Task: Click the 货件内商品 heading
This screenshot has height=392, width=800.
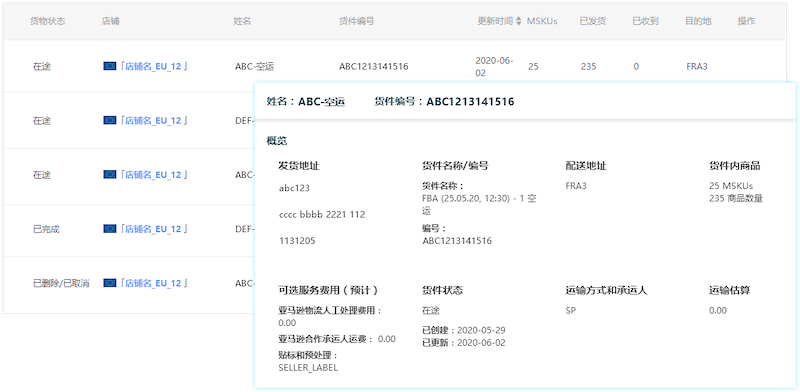Action: coord(735,166)
